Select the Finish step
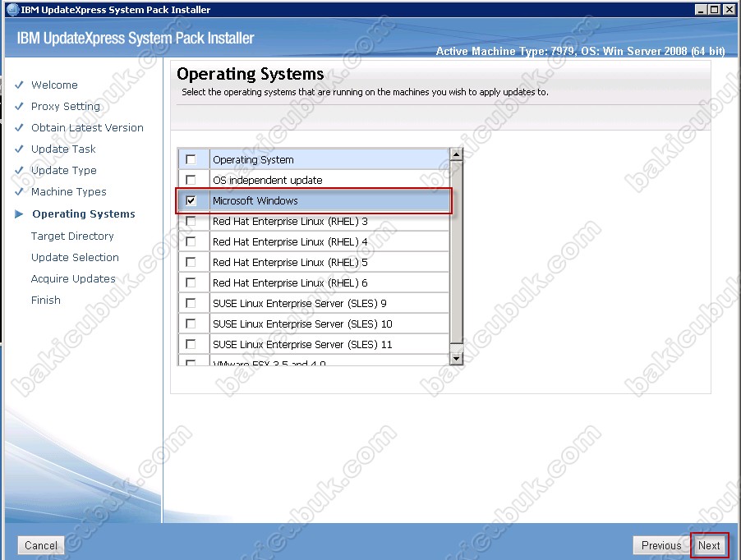741x560 pixels. pyautogui.click(x=46, y=300)
